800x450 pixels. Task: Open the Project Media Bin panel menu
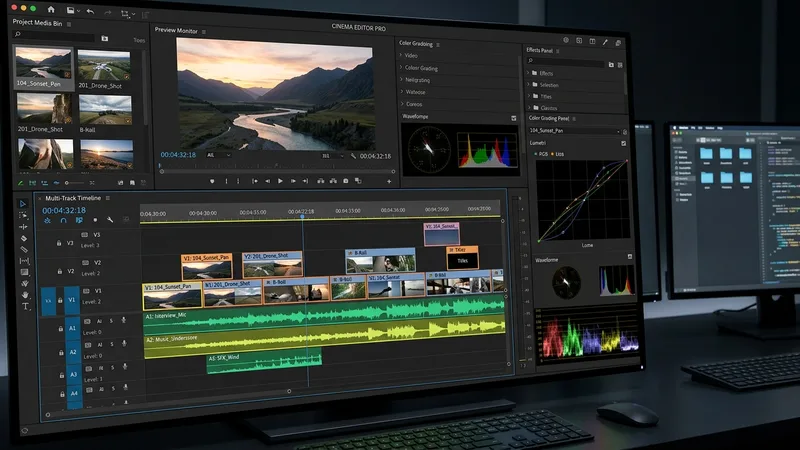(x=69, y=24)
